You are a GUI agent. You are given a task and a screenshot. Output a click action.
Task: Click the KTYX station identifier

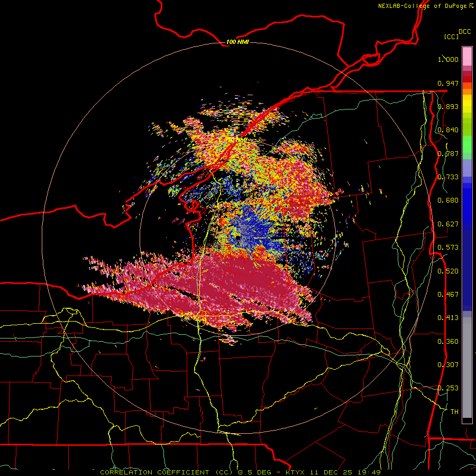(295, 472)
